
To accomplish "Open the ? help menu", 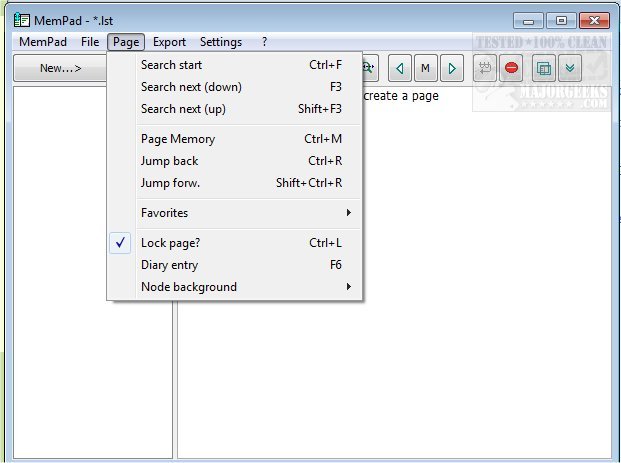I will click(264, 42).
